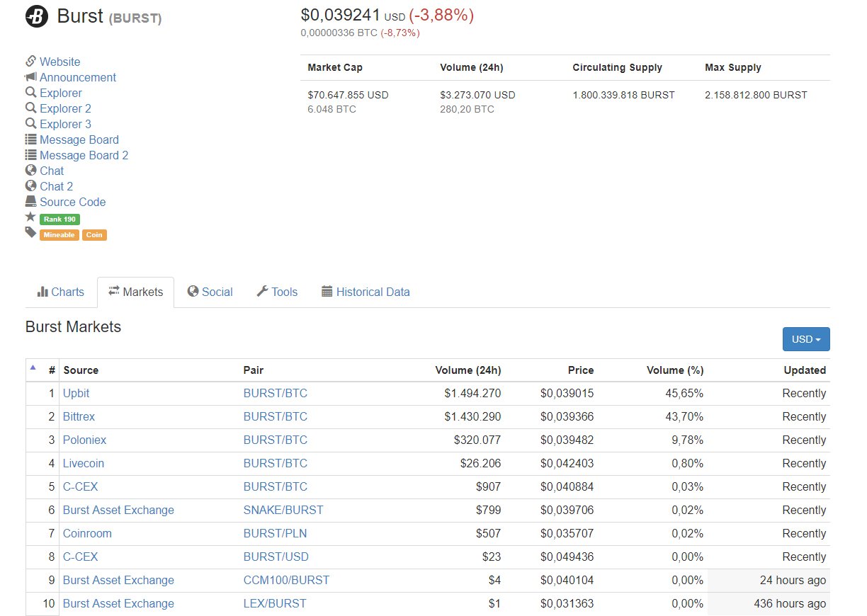Click the chain link icon beside Website
The width and height of the screenshot is (867, 616).
click(x=30, y=61)
